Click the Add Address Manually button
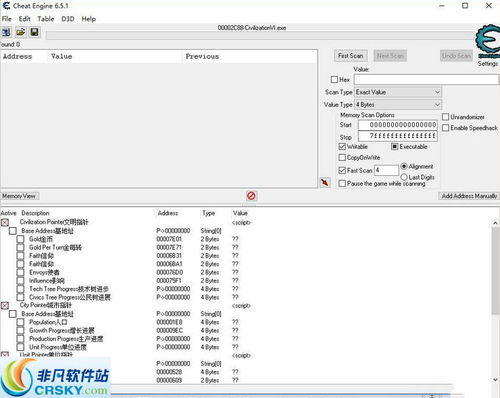Screen dimensions: 500x398 pyautogui.click(x=469, y=196)
